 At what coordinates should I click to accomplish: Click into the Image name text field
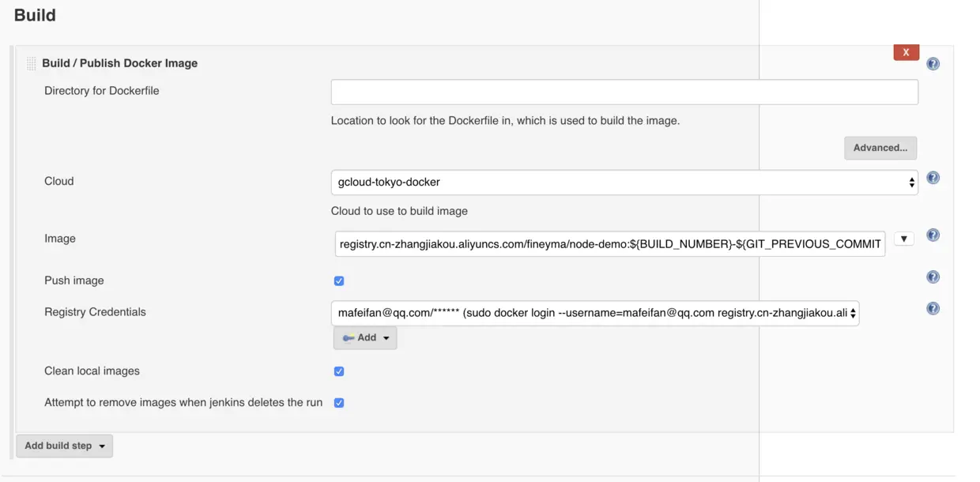[x=610, y=244]
